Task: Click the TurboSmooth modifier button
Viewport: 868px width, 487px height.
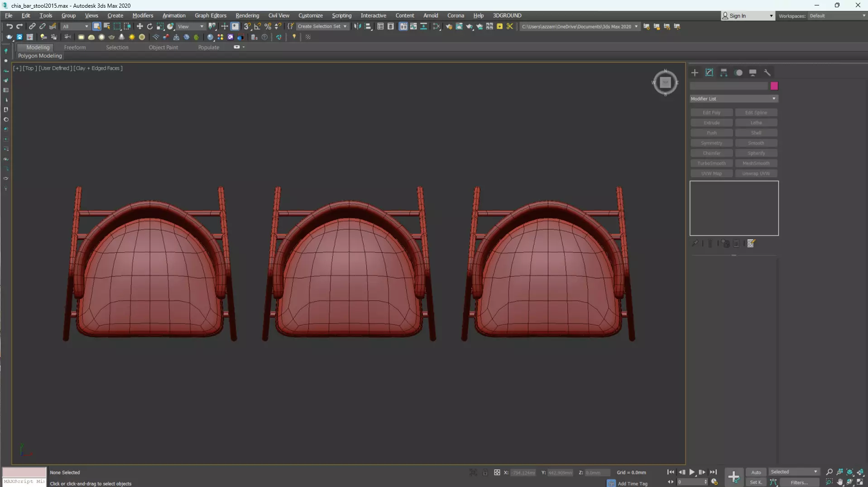Action: coord(711,164)
